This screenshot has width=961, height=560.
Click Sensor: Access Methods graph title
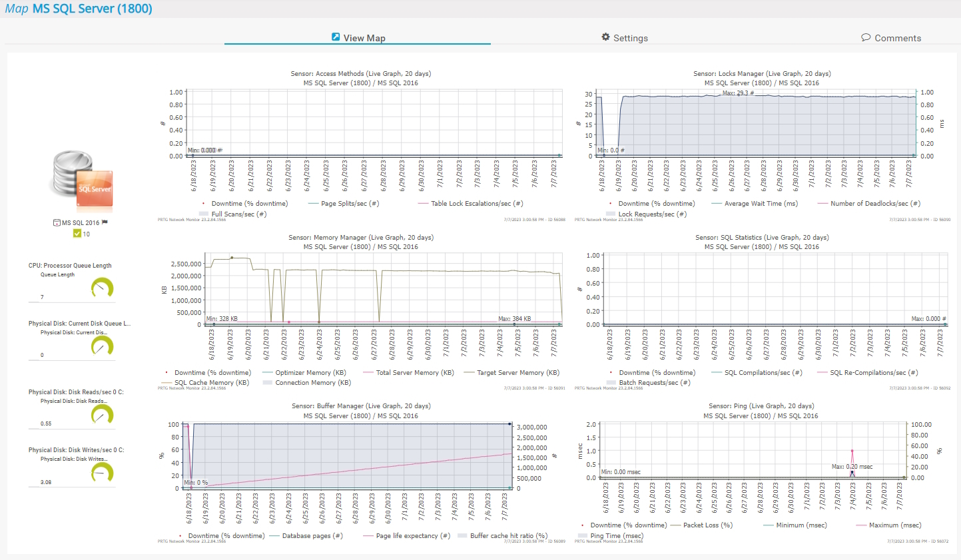(x=361, y=74)
